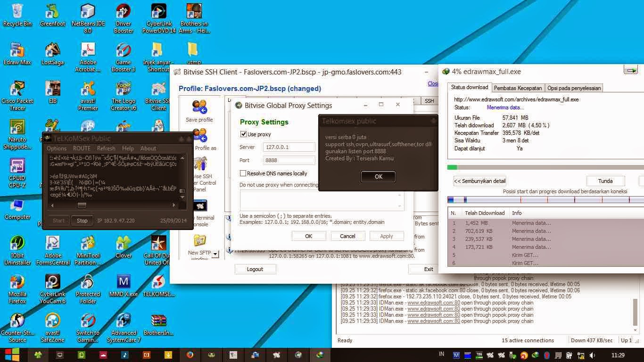Open Advanced SystemCare 7 icon
Viewport: 644px width, 362px height.
(124, 327)
